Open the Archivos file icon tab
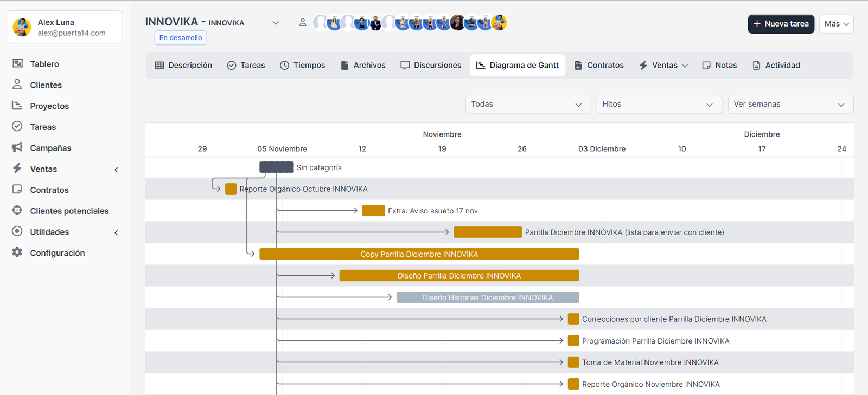The height and width of the screenshot is (395, 868). click(344, 66)
